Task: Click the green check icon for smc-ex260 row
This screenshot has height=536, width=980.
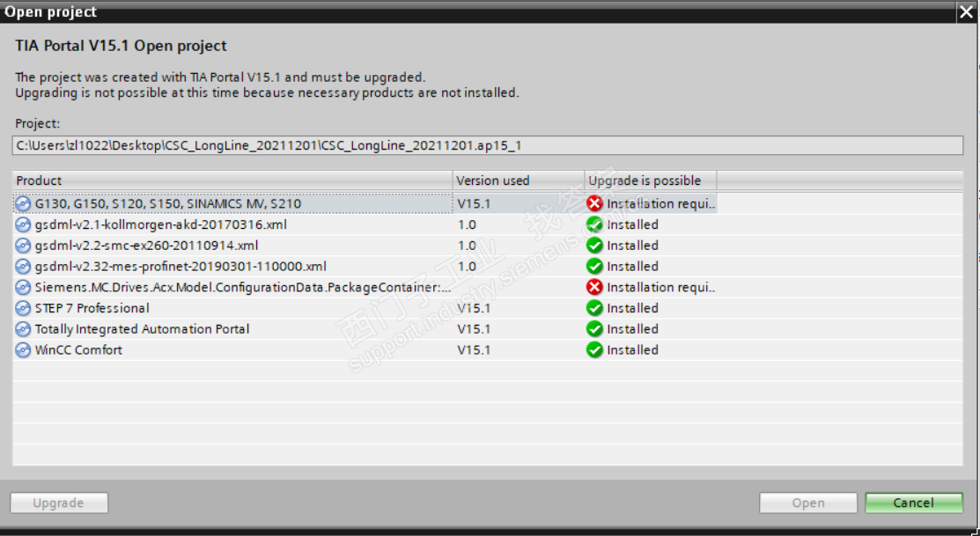Action: [594, 246]
